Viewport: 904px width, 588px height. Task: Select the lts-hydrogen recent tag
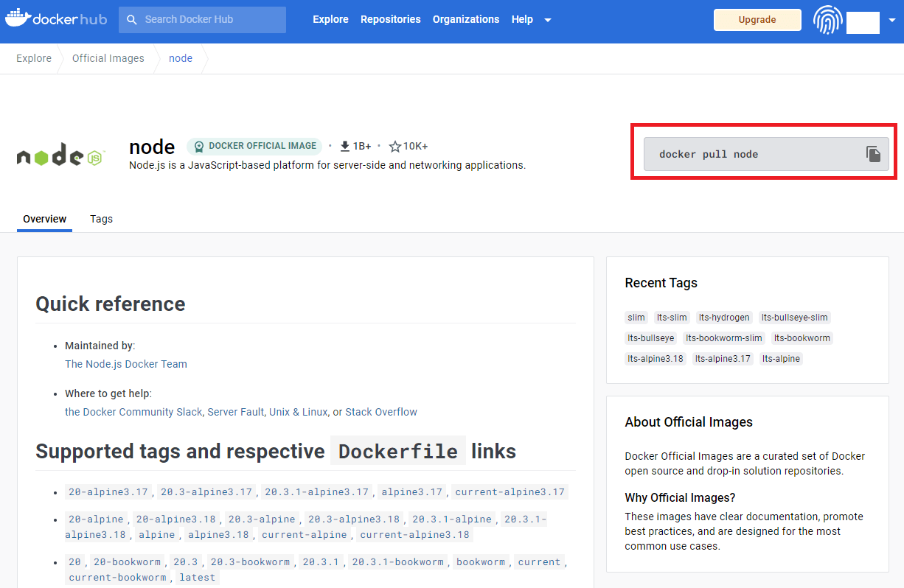coord(724,318)
